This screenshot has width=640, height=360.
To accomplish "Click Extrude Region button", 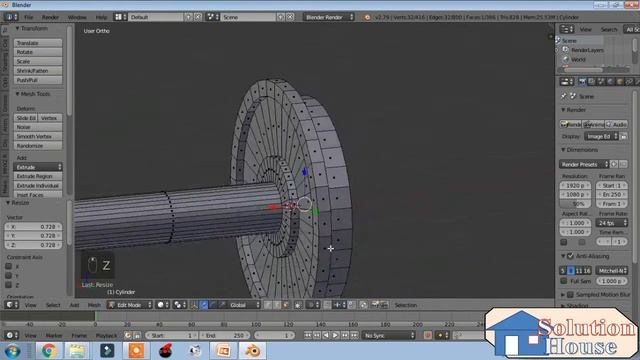I will tap(38, 176).
